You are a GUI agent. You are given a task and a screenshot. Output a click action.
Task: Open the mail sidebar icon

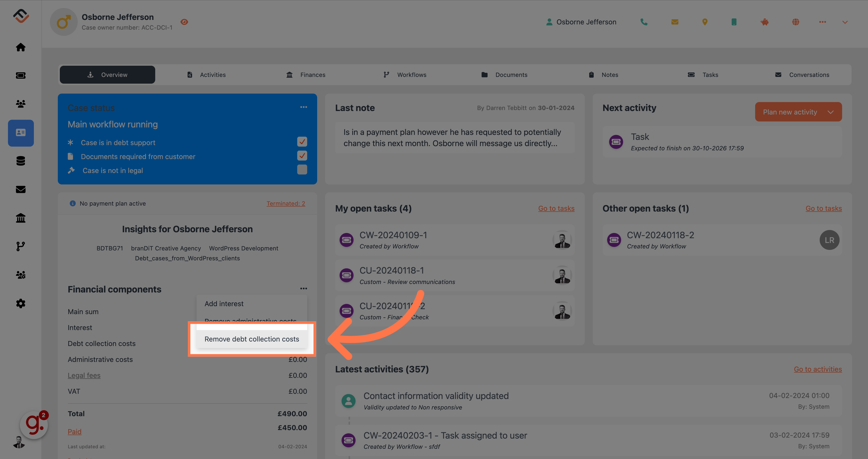(21, 189)
